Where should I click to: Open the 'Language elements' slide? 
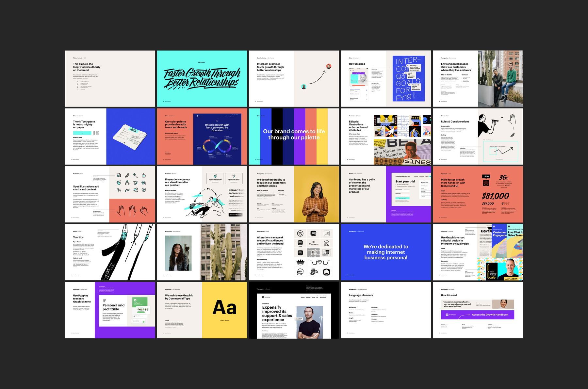[x=386, y=310]
